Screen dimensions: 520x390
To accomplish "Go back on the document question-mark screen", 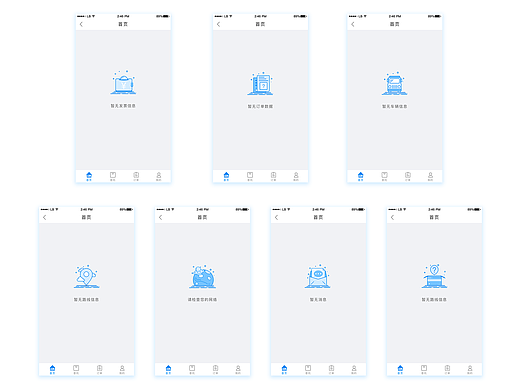I will point(218,24).
